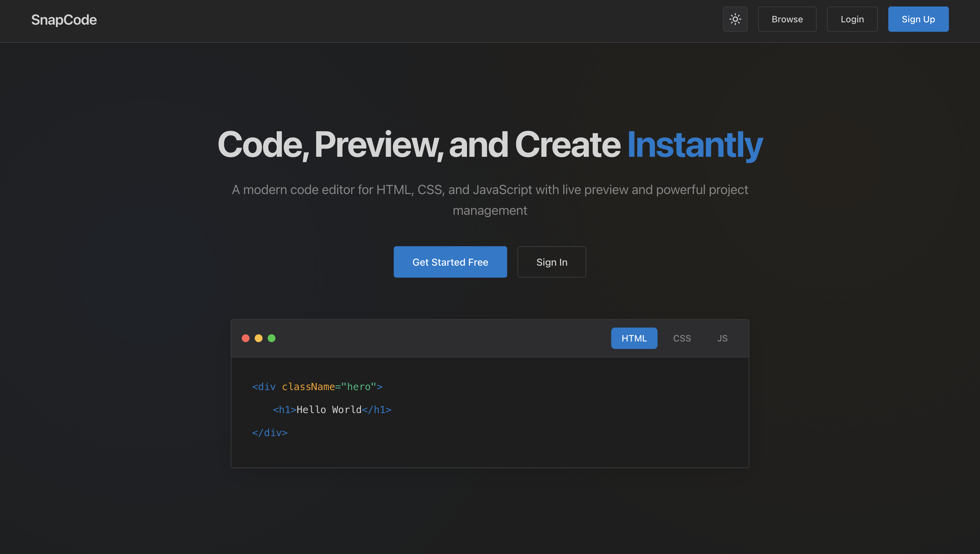980x554 pixels.
Task: Click the Sign In button
Action: pyautogui.click(x=551, y=262)
